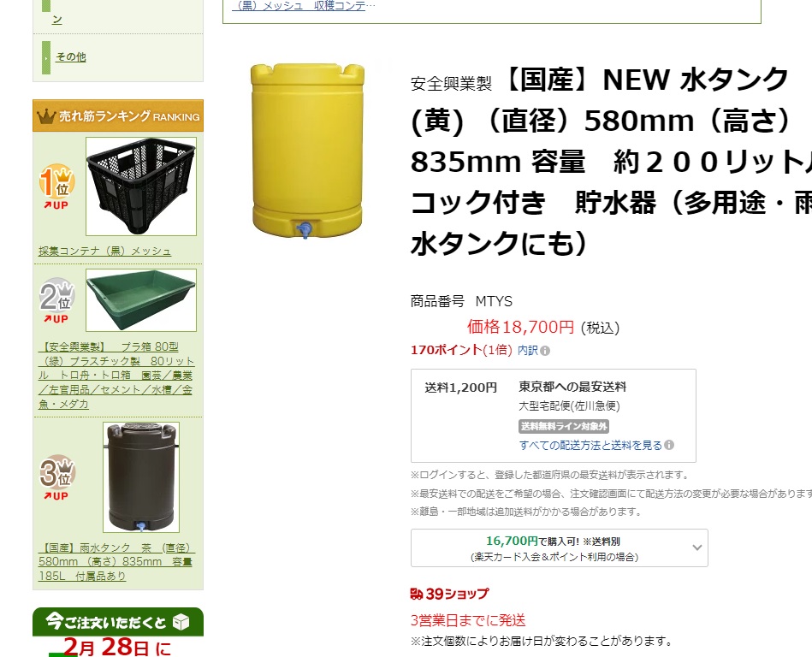Click the yellow water tank product image
Image resolution: width=812 pixels, height=657 pixels.
[x=307, y=151]
